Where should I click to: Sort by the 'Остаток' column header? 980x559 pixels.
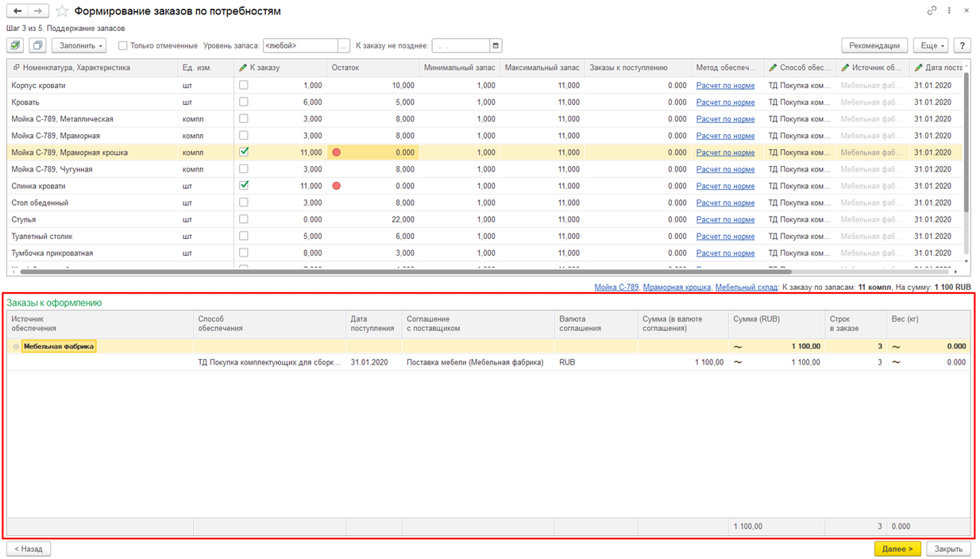tap(346, 68)
